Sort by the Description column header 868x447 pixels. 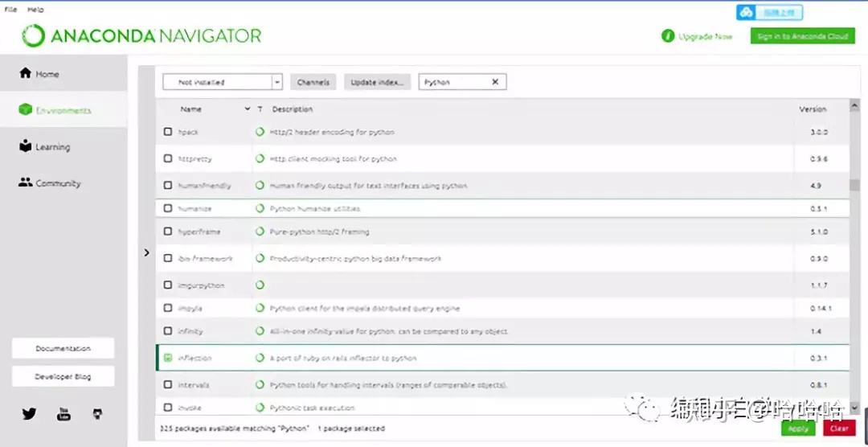tap(293, 109)
